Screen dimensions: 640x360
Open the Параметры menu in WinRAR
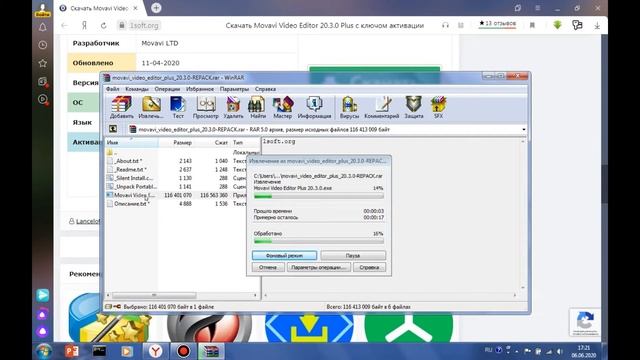[234, 89]
